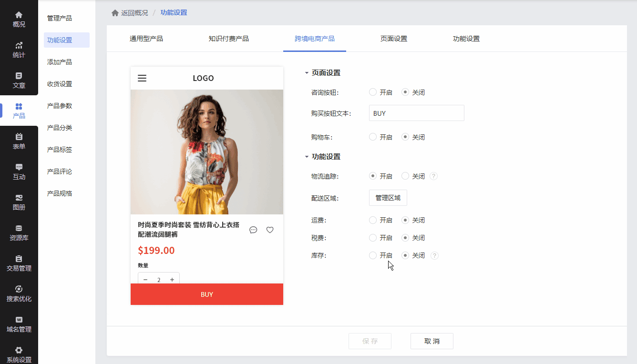Collapse the 功能设置 section arrow
637x364 pixels.
click(x=307, y=157)
